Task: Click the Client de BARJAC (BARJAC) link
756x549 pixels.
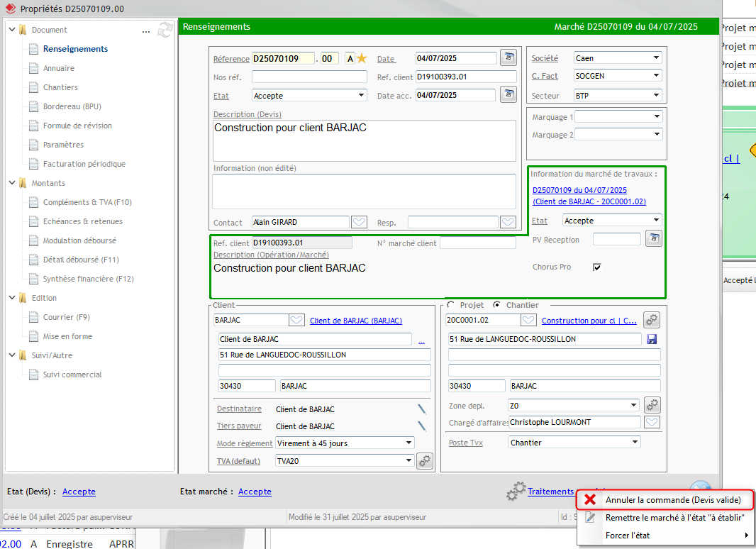Action: [x=356, y=321]
